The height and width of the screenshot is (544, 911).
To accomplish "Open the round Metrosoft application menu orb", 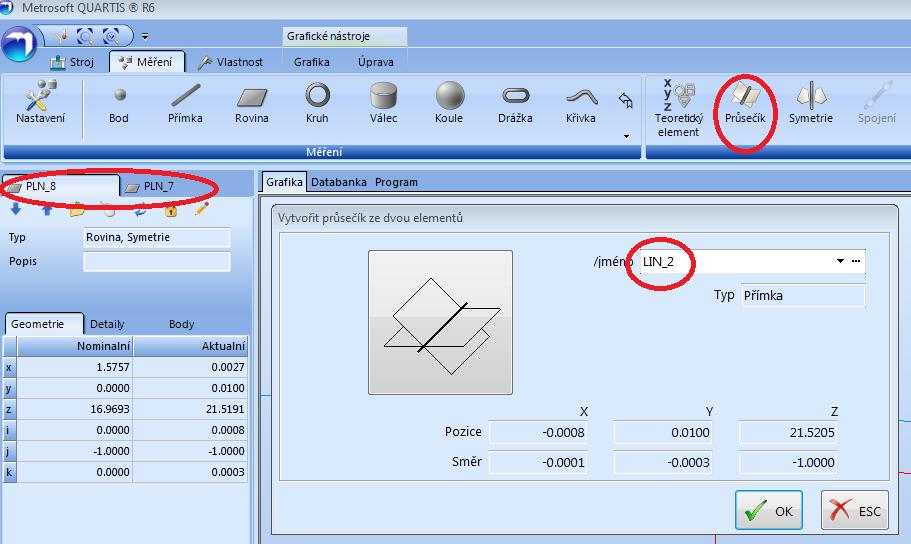I will click(19, 44).
